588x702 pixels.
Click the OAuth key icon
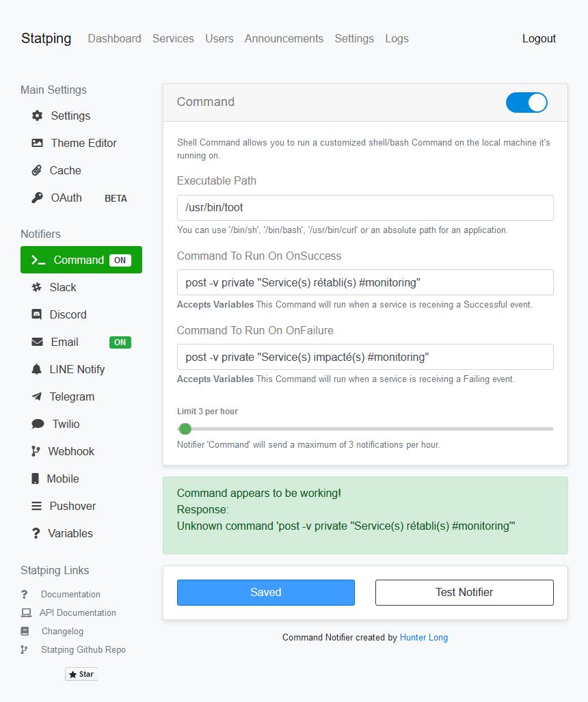pyautogui.click(x=38, y=198)
